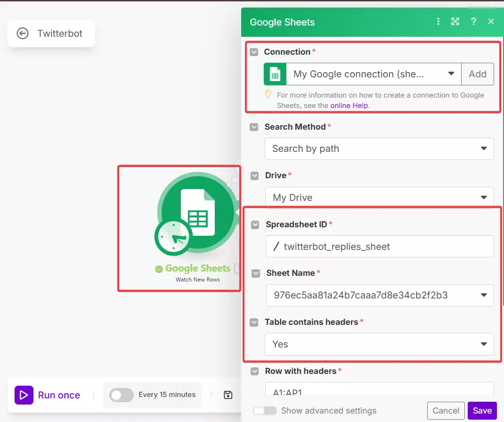Screen dimensions: 504x422
Task: Click the Twitterbot scenario name
Action: point(60,33)
